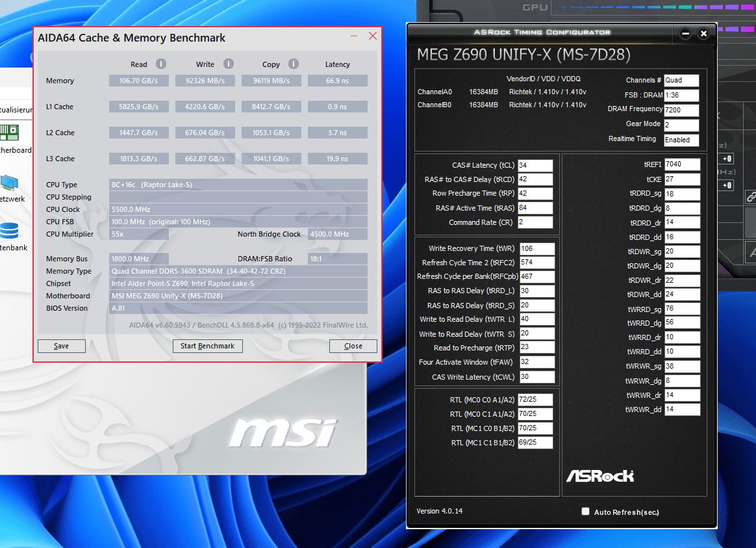Minimize the ASRock Timing Configurator

[686, 34]
